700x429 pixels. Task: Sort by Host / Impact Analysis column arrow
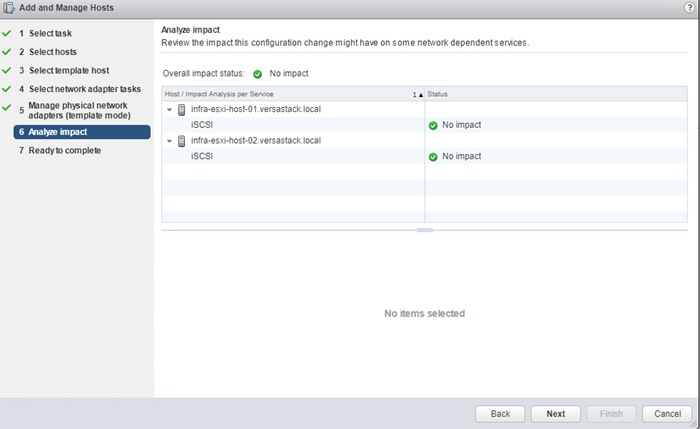point(421,95)
